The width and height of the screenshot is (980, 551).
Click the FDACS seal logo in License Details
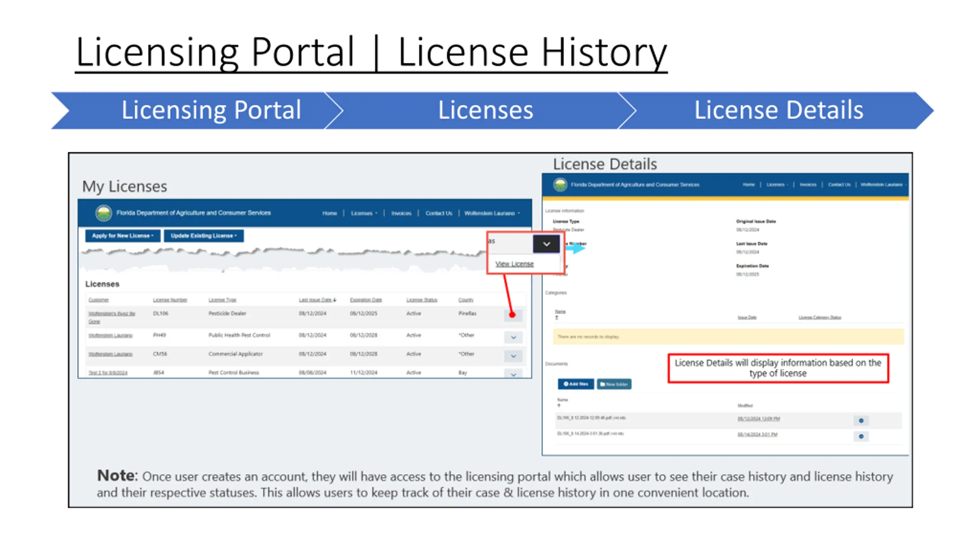coord(560,185)
